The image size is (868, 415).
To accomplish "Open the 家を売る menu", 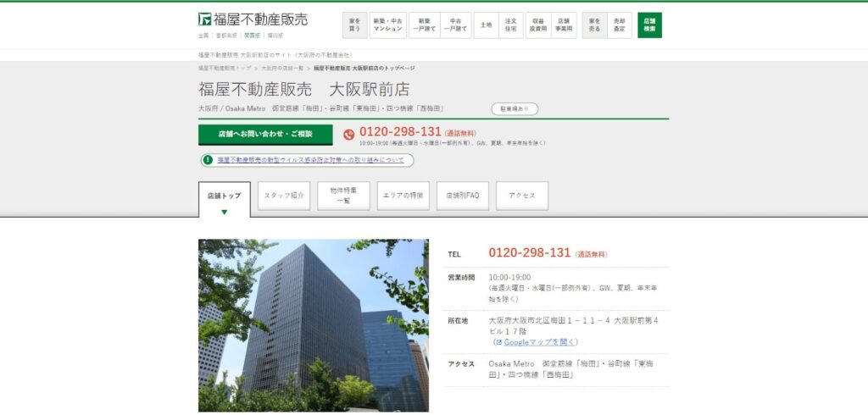I will [x=594, y=25].
